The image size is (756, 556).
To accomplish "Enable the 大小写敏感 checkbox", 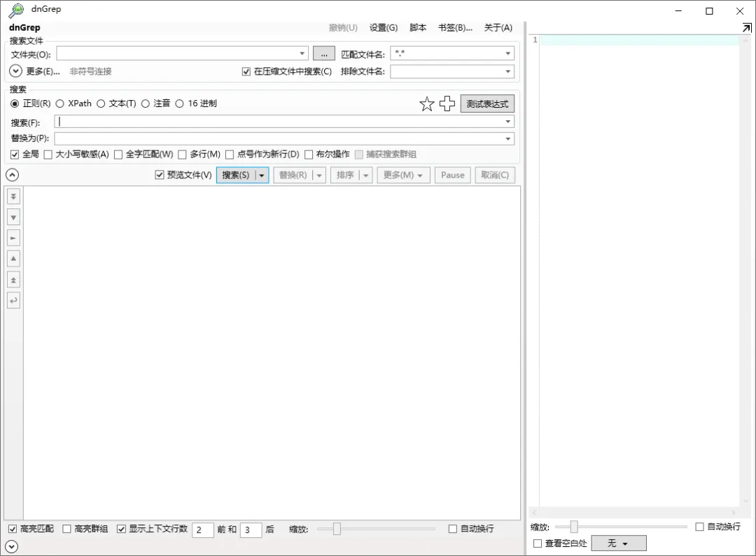I will [48, 154].
